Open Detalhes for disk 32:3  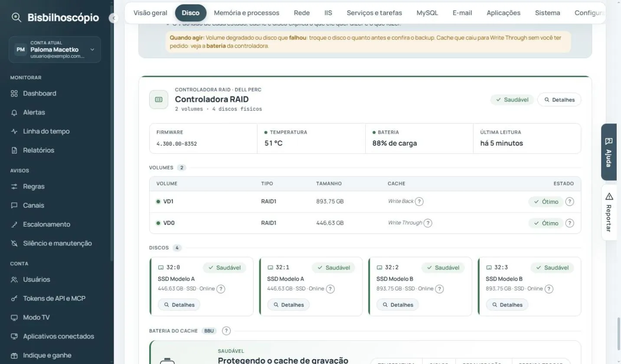click(507, 305)
